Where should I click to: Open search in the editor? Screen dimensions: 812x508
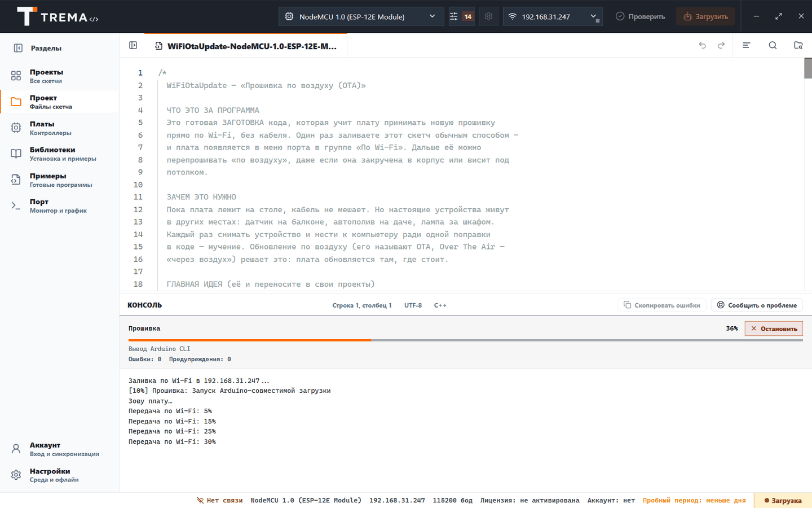click(x=773, y=45)
